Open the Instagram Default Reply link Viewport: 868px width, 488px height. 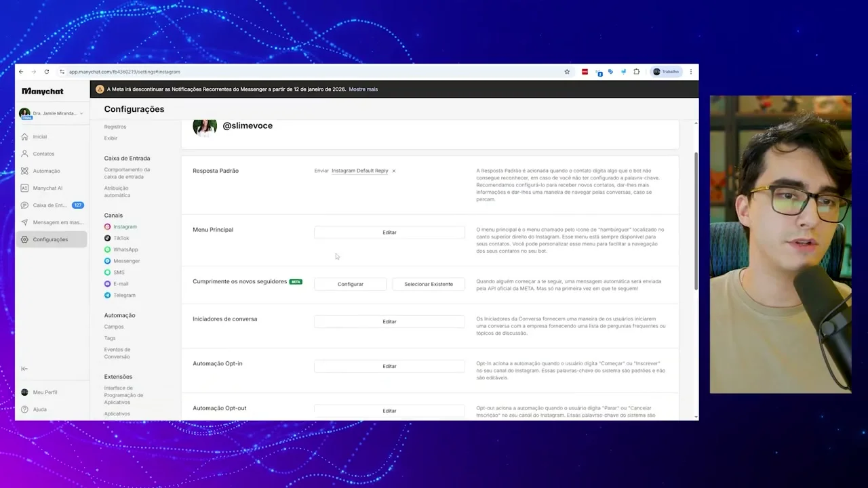click(360, 171)
